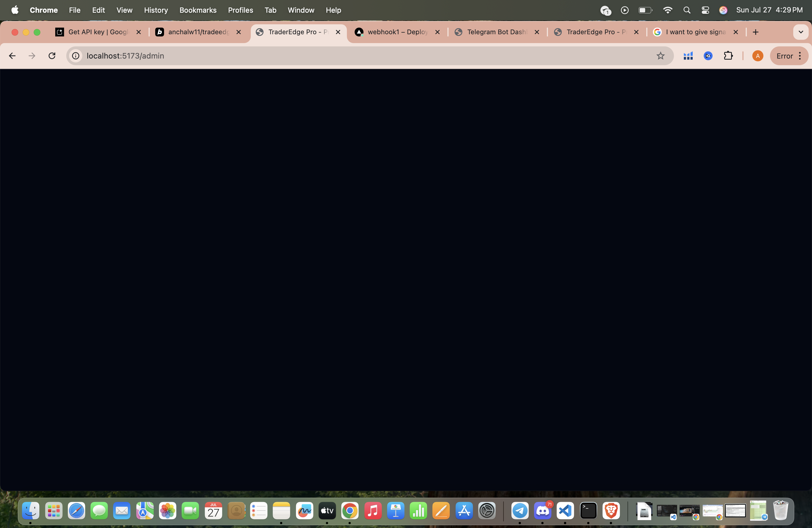Viewport: 812px width, 528px height.
Task: Reload the current page
Action: click(52, 56)
